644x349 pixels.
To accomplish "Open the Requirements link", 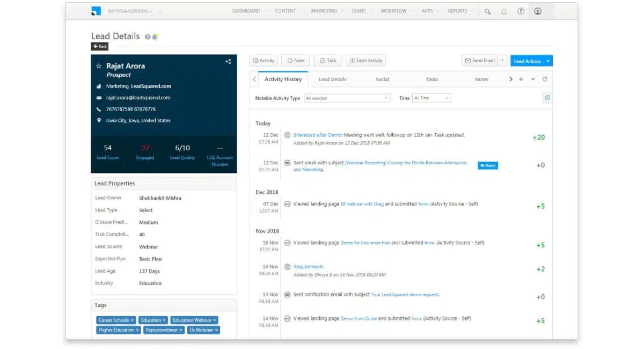I will point(309,267).
